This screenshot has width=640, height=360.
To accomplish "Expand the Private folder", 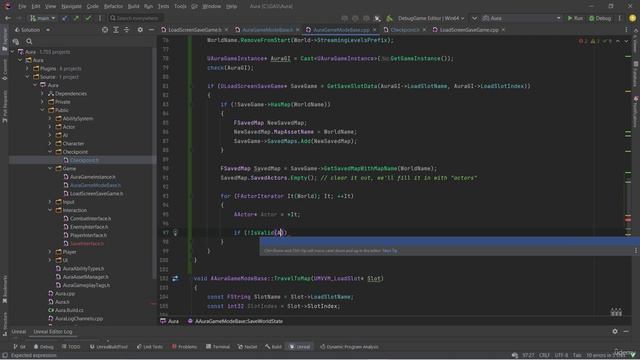I will (42, 102).
